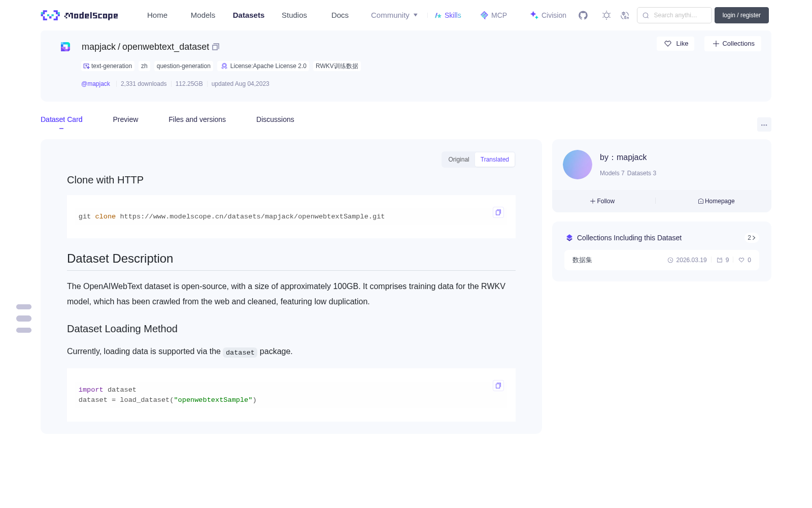Open the Docs section
This screenshot has height=508, width=812.
tap(340, 15)
